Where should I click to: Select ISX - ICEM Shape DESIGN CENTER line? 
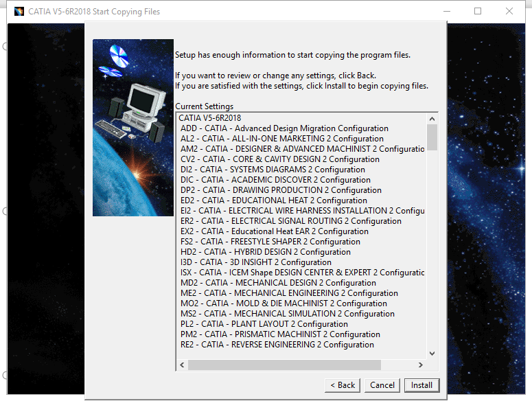tap(302, 273)
